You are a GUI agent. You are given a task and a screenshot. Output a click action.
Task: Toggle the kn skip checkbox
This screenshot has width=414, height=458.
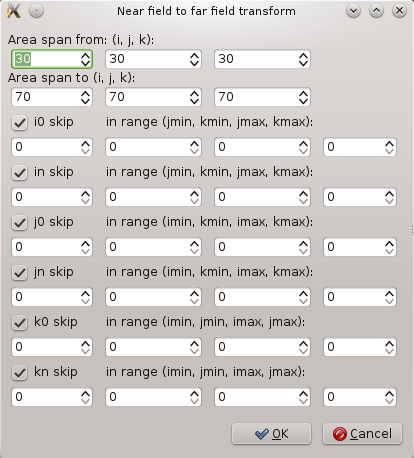click(x=19, y=372)
